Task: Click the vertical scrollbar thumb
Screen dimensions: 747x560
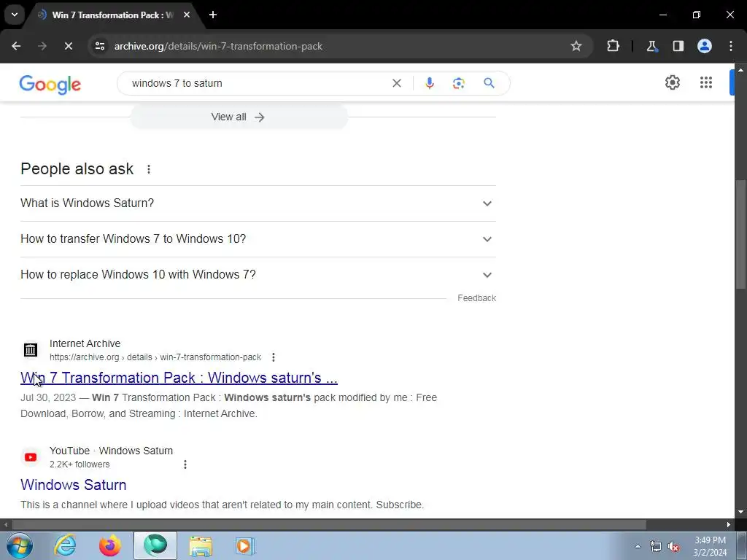Action: pos(740,234)
